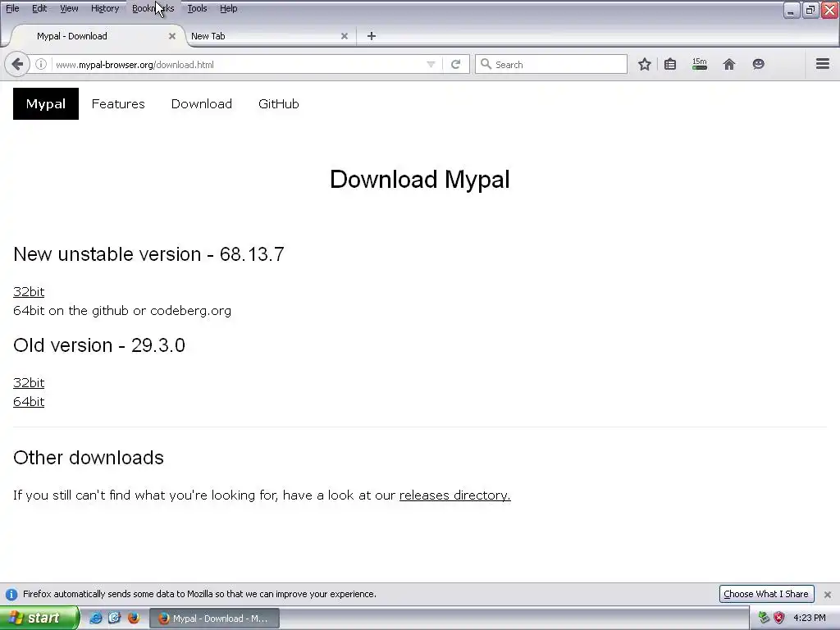Image resolution: width=840 pixels, height=630 pixels.
Task: Click text 64bit on the github or codeberg.org
Action: pyautogui.click(x=122, y=311)
